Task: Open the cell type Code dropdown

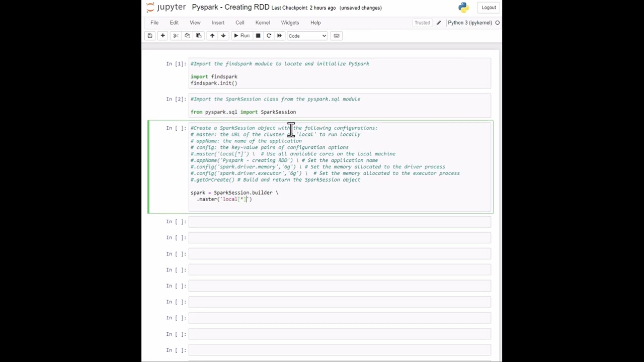Action: [307, 36]
